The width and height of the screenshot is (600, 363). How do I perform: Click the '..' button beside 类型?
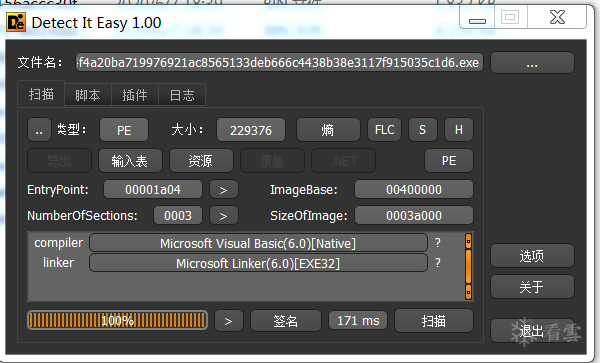coord(39,130)
